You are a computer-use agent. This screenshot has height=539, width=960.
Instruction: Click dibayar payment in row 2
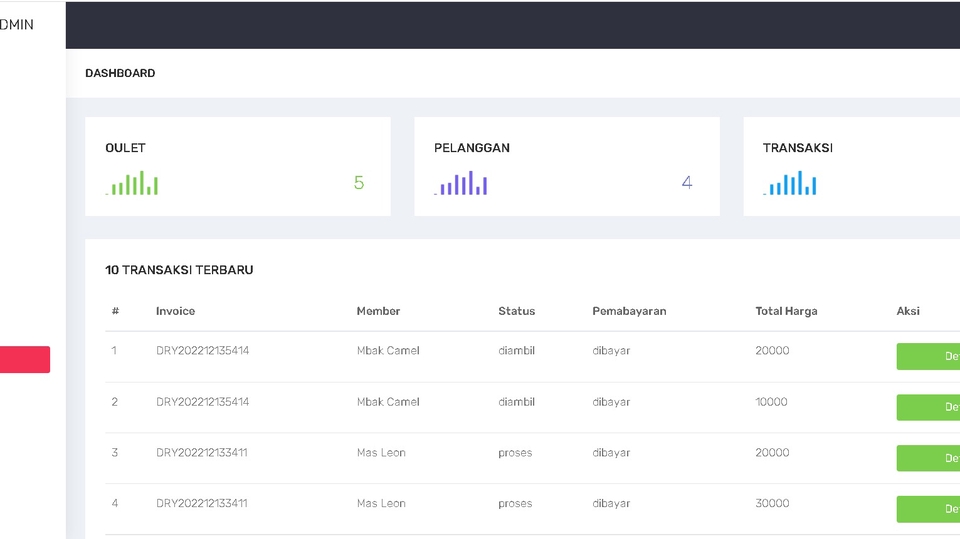(x=611, y=402)
